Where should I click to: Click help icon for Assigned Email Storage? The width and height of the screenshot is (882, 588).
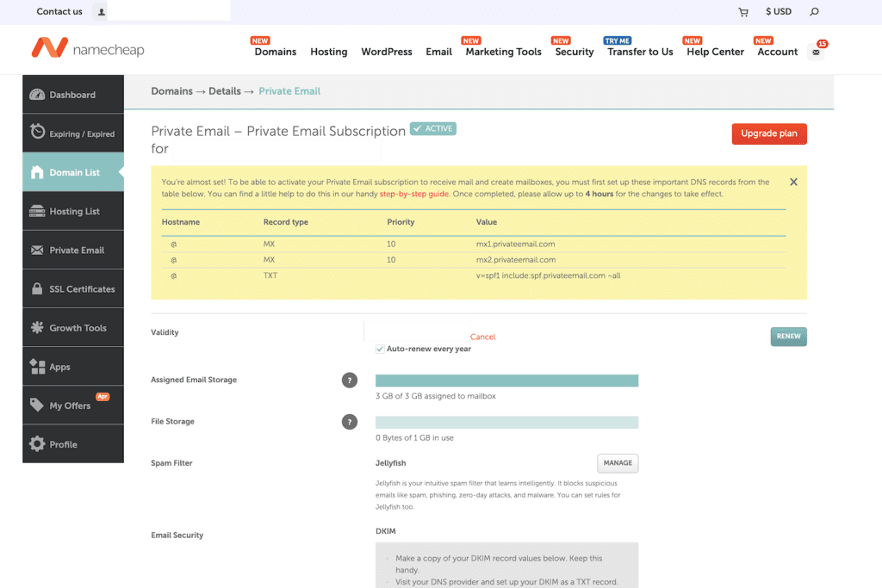pyautogui.click(x=350, y=381)
